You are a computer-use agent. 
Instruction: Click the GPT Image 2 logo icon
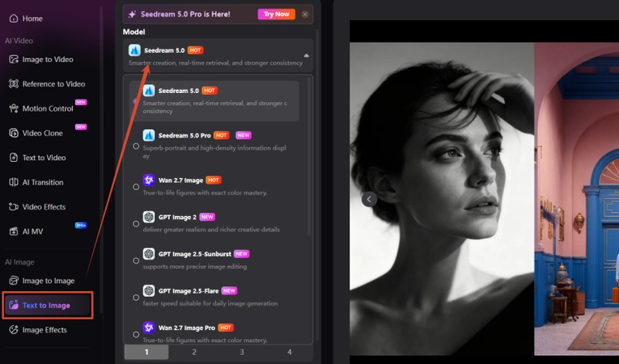point(149,217)
